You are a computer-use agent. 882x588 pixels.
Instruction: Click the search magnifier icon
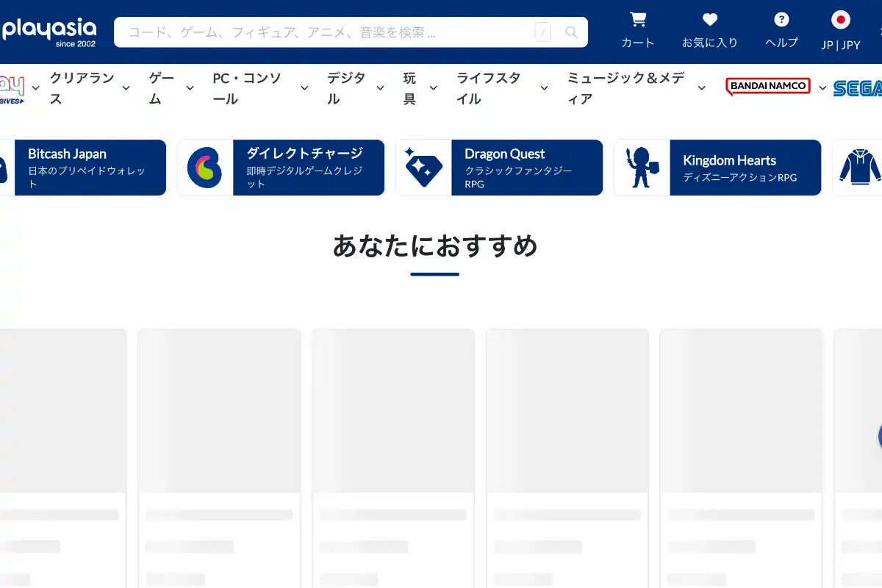pos(571,32)
